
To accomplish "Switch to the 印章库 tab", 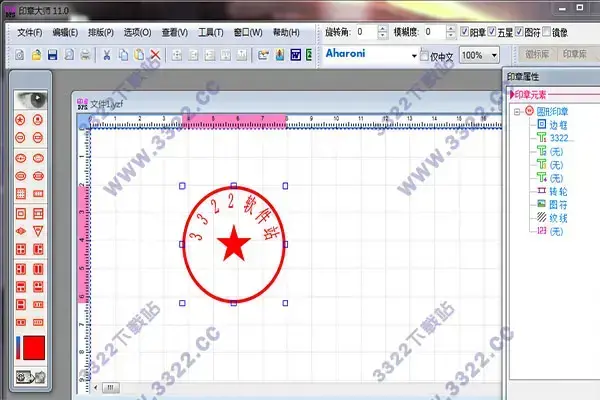I will (575, 54).
